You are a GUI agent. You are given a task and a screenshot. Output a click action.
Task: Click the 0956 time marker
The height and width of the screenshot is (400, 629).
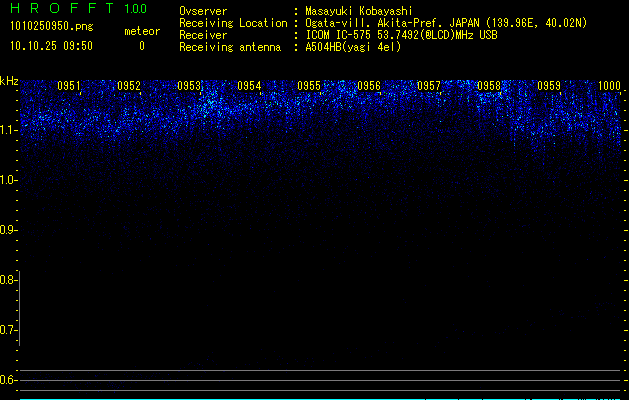pos(369,86)
